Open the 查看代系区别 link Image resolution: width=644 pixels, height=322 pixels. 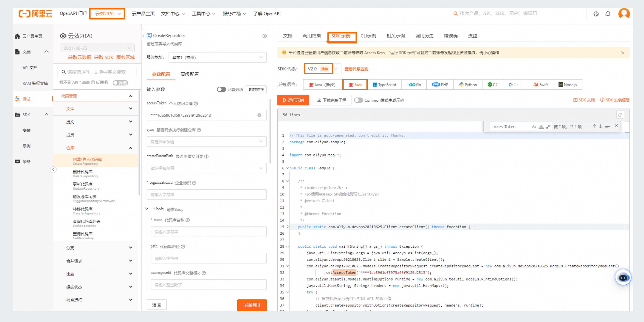[356, 69]
